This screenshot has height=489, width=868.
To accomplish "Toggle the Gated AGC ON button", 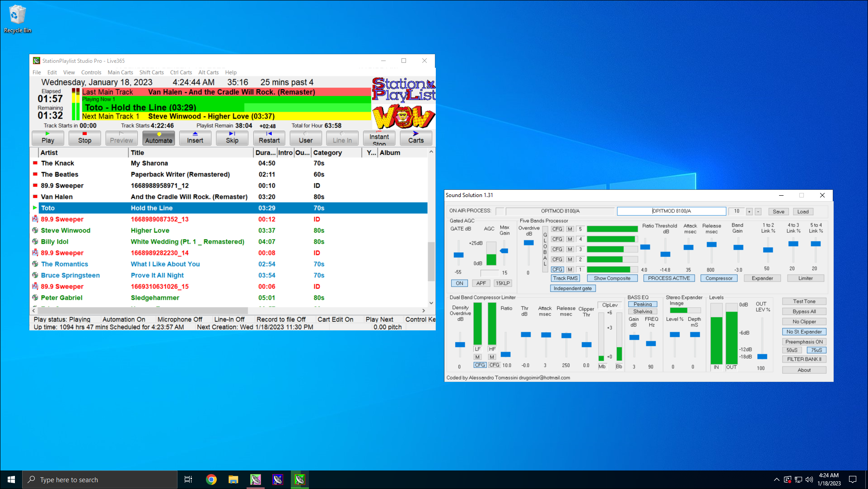I will click(x=459, y=283).
